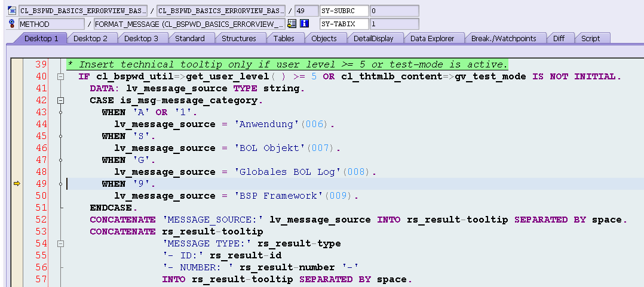Viewport: 644px width, 287px height.
Task: Select the Structures tab
Action: [238, 39]
